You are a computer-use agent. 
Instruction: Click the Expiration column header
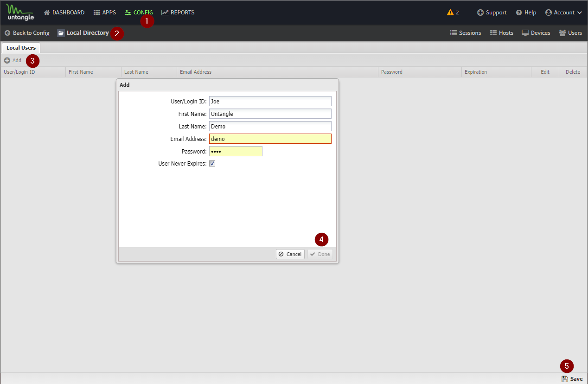pos(496,72)
